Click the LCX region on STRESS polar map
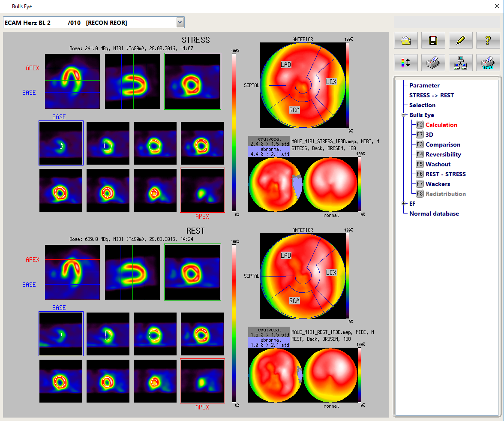This screenshot has width=504, height=421. tap(331, 81)
